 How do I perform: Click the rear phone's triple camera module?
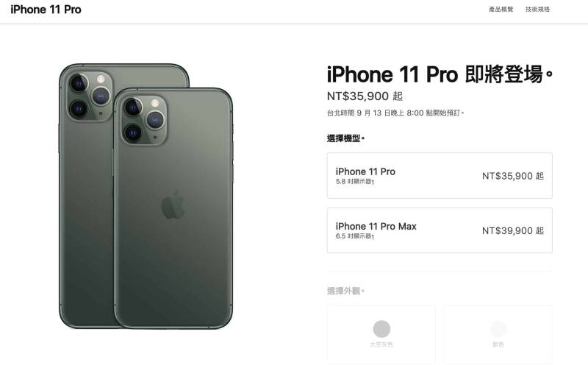[90, 96]
